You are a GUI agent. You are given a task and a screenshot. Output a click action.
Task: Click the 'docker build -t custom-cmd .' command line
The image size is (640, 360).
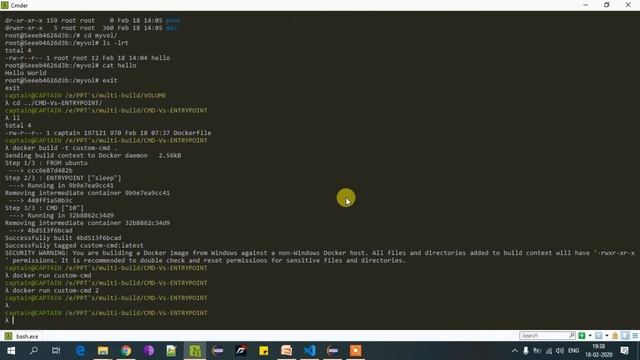pos(61,148)
